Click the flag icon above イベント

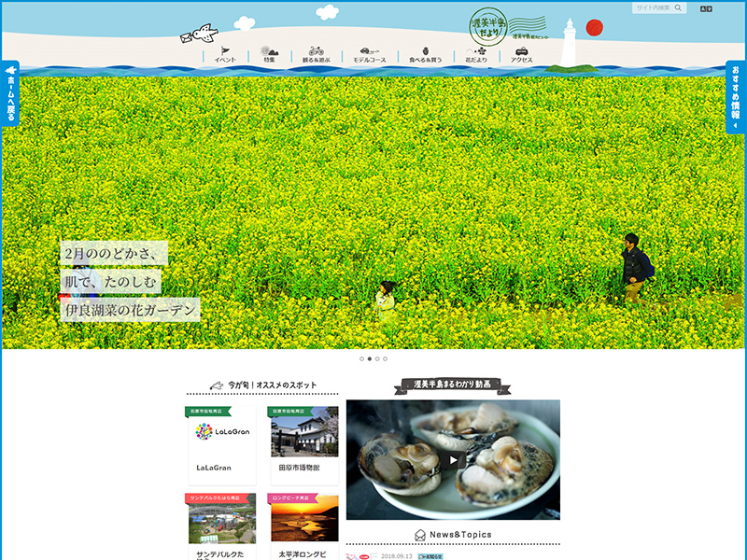225,50
